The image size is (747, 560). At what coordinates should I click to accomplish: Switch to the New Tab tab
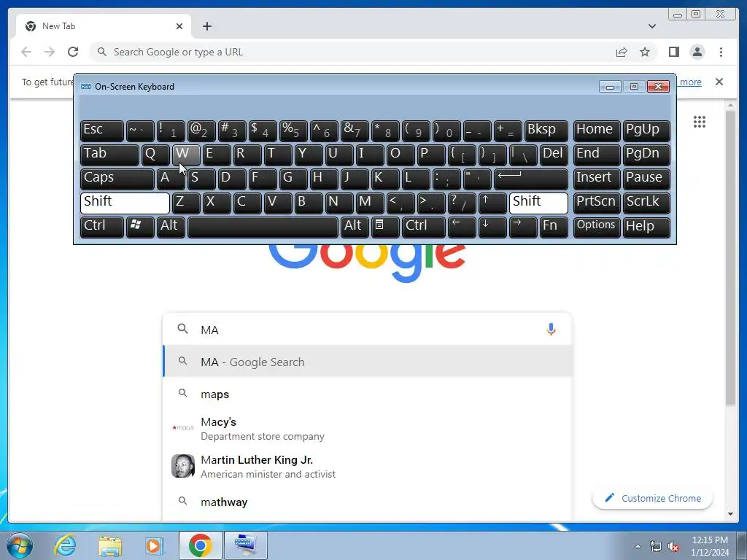click(x=104, y=26)
